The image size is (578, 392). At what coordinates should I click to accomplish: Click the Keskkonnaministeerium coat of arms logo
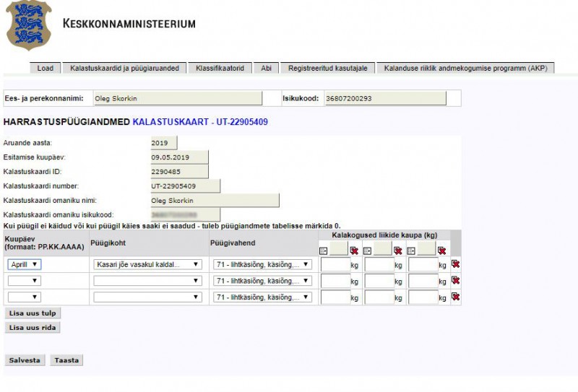click(29, 25)
